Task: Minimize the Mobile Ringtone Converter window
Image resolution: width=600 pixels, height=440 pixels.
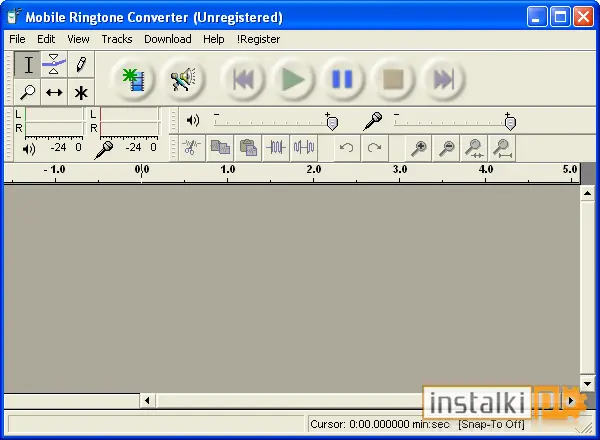Action: pos(536,17)
